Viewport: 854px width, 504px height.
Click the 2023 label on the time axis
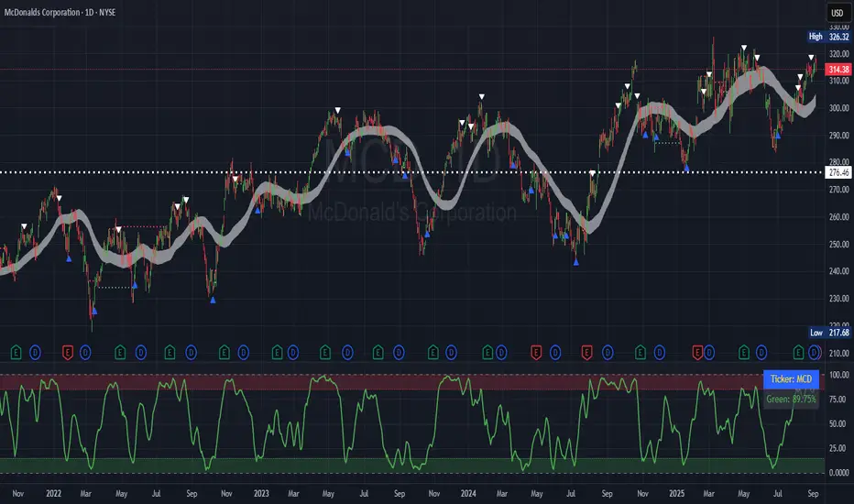[261, 494]
